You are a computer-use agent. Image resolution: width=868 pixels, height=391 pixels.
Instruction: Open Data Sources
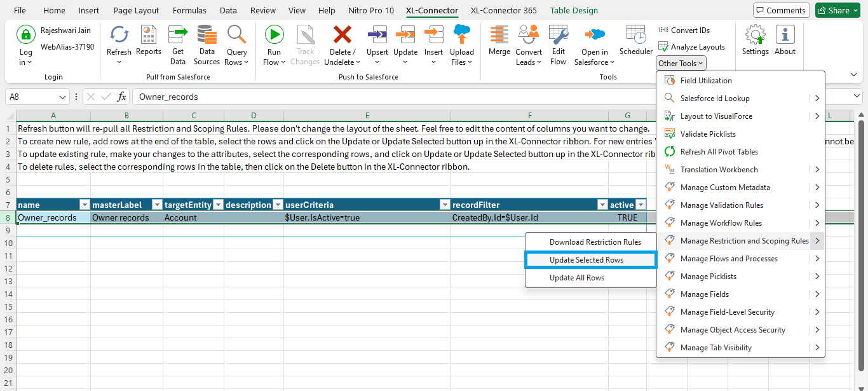(207, 45)
